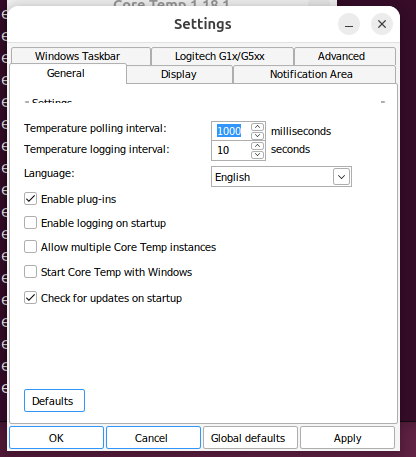Viewport: 416px width, 457px height.
Task: Tick Start Core Temp with Windows
Action: (x=30, y=272)
